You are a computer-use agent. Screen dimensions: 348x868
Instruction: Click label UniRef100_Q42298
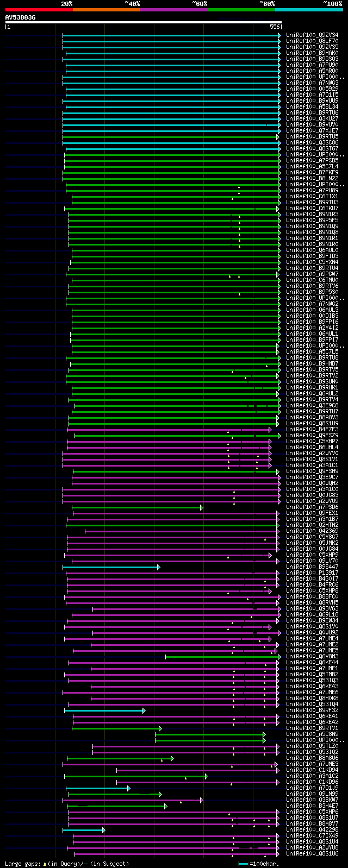point(312,830)
